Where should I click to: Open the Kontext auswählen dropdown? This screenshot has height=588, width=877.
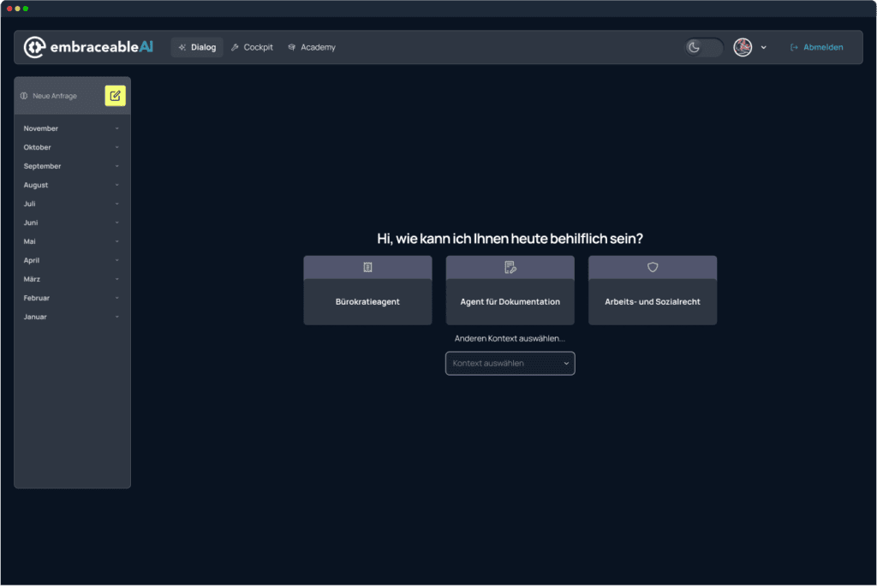510,364
